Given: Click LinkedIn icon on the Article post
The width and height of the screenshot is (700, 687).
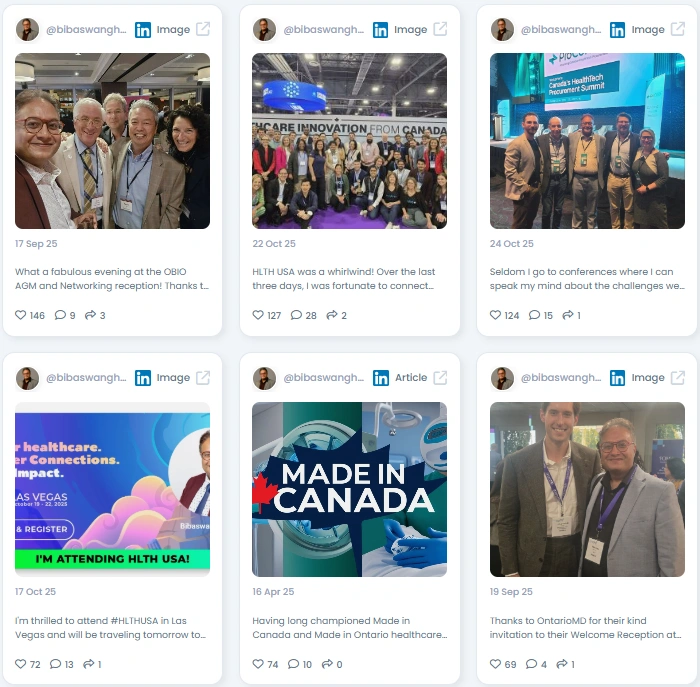Looking at the screenshot, I should (x=381, y=378).
